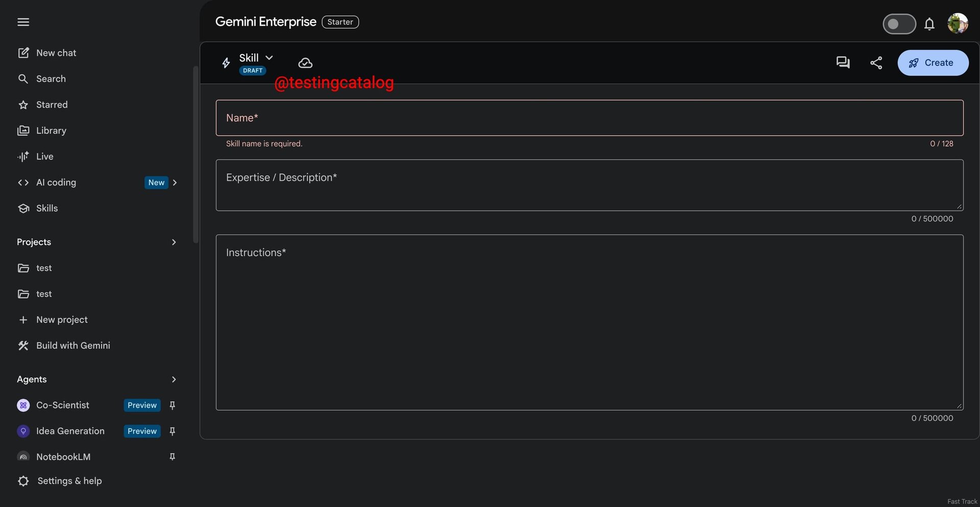Toggle pin for Idea Generation agent

click(173, 432)
